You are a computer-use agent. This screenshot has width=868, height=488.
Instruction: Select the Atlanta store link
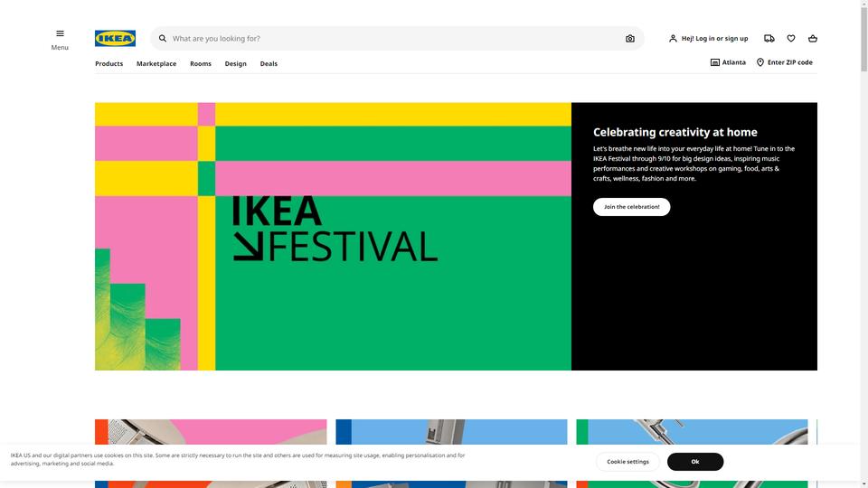click(728, 62)
